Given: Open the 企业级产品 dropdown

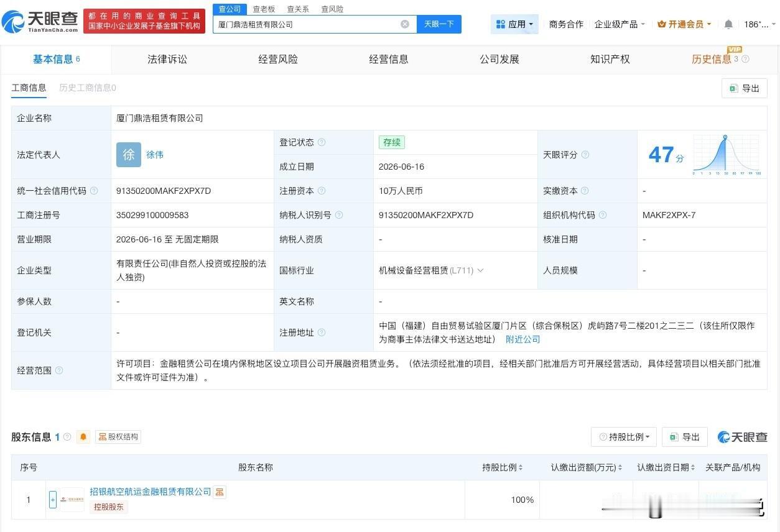Looking at the screenshot, I should pyautogui.click(x=620, y=24).
